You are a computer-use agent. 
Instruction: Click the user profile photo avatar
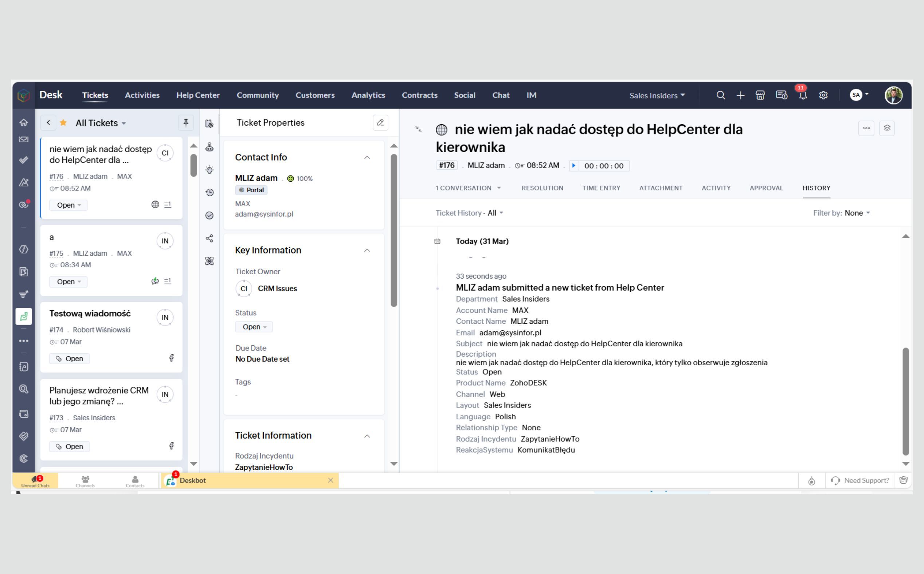pos(893,95)
